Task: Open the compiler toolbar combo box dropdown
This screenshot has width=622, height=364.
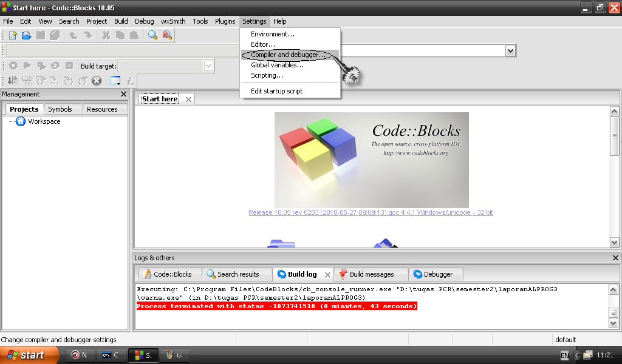Action: pos(509,51)
